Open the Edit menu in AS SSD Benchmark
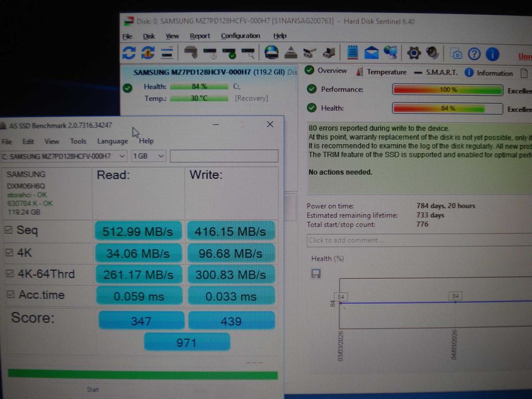The image size is (532, 399). pyautogui.click(x=28, y=141)
